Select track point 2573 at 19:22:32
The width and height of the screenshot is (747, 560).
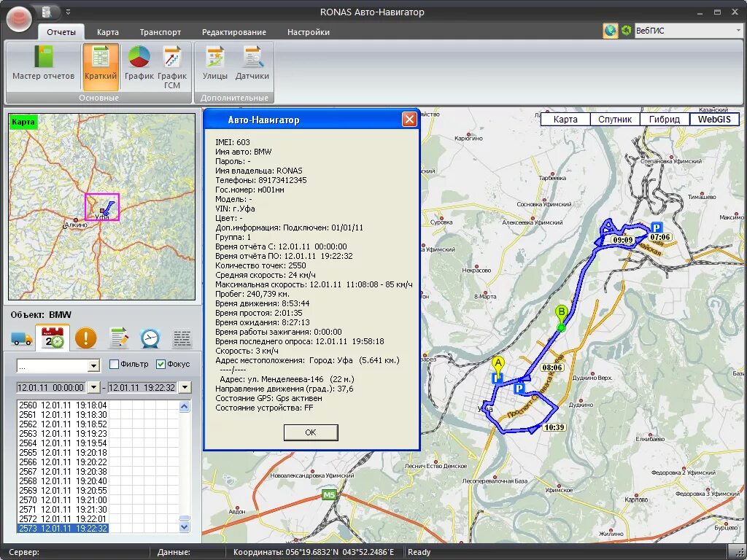coord(63,529)
